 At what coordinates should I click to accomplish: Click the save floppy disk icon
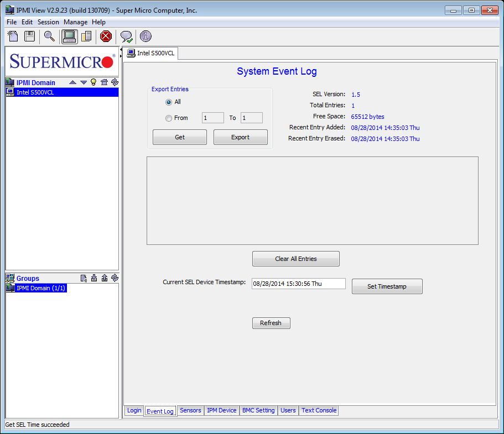[x=29, y=36]
